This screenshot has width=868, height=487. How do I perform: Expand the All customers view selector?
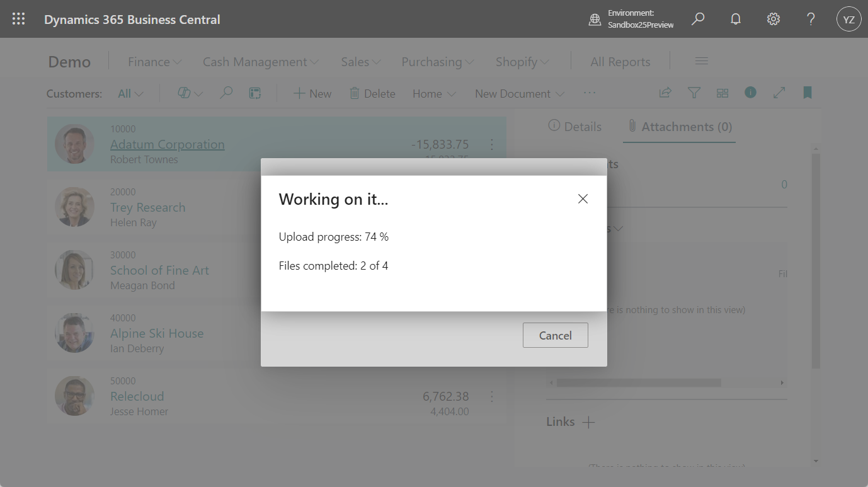click(x=129, y=93)
